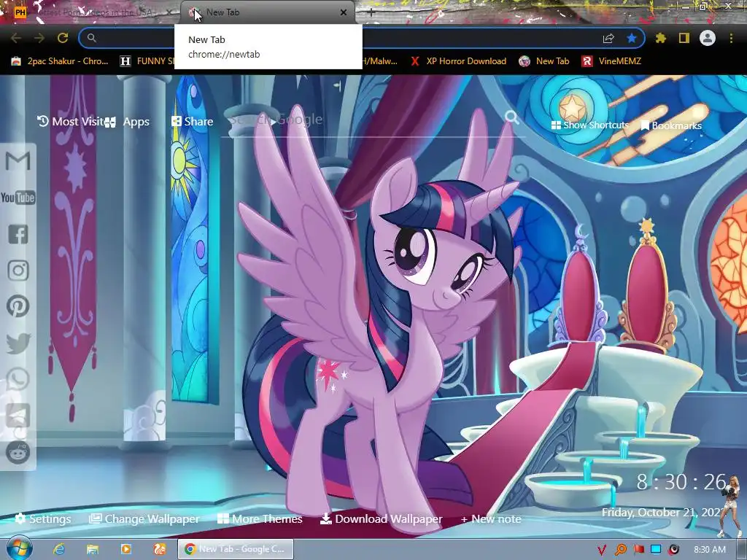Click the share-this-page icon in the address bar
This screenshot has width=747, height=560.
608,38
